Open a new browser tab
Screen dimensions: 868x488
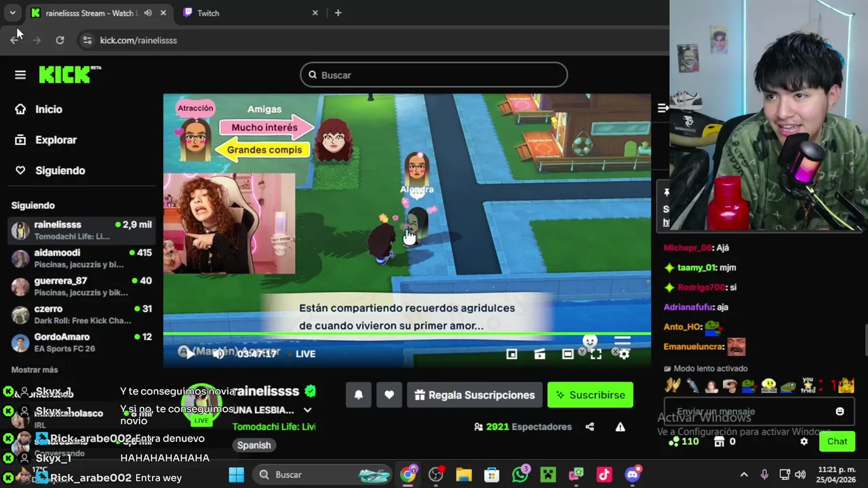[338, 13]
